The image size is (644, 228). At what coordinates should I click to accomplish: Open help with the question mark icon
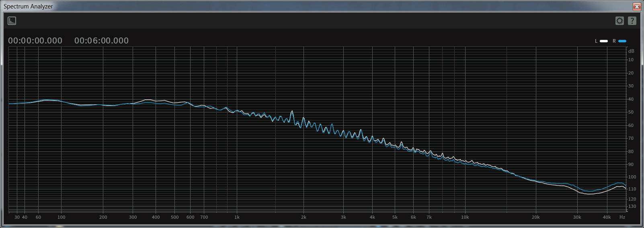[x=632, y=21]
